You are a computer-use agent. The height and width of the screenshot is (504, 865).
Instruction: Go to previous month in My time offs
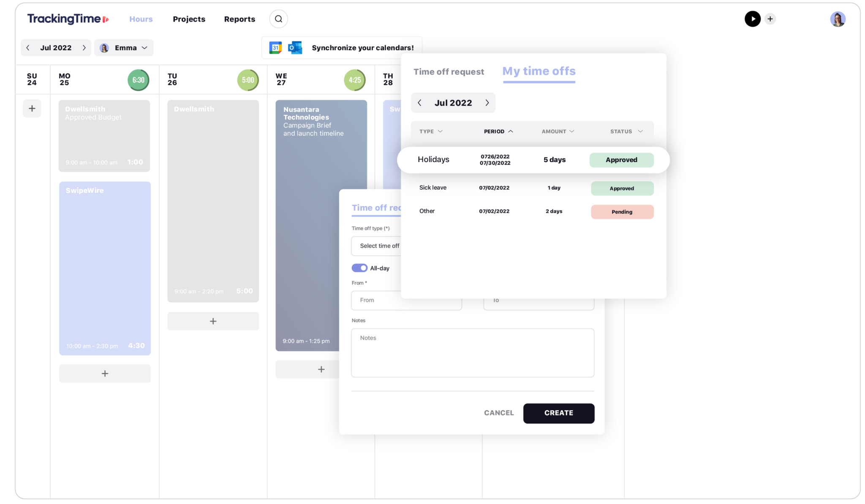pos(419,103)
